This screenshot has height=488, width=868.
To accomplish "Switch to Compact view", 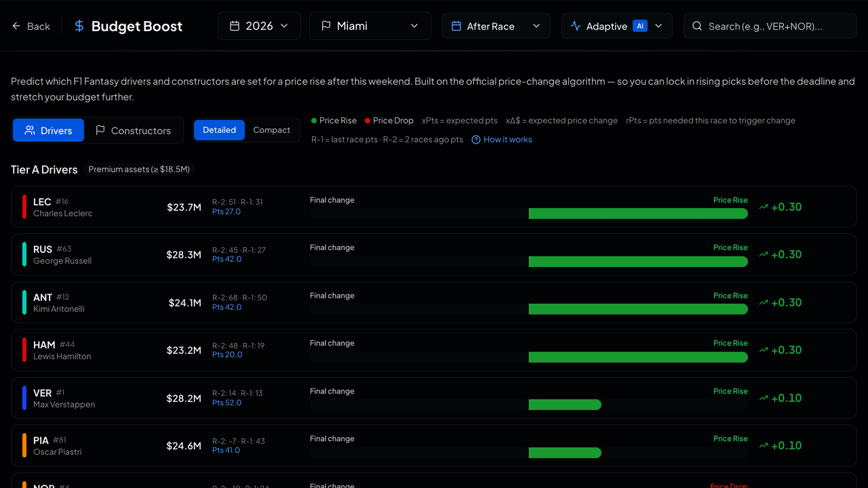I will point(271,130).
